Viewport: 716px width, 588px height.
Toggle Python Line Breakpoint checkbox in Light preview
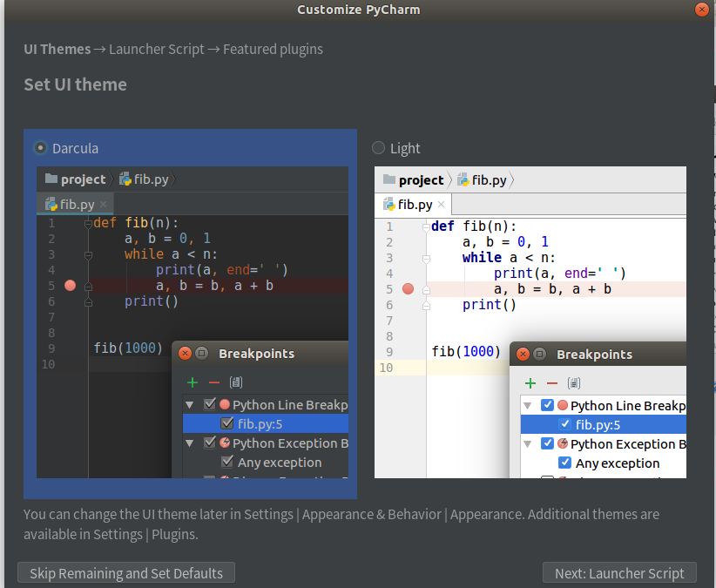tap(547, 405)
